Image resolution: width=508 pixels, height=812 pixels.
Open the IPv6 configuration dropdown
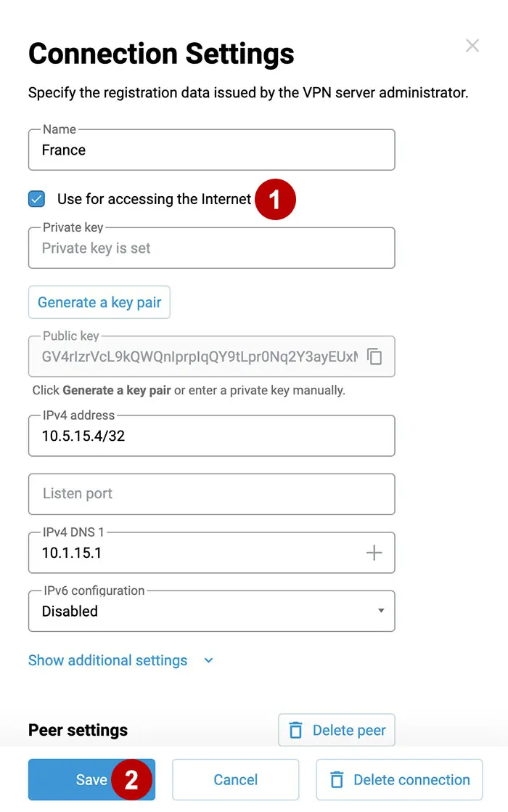click(x=211, y=612)
